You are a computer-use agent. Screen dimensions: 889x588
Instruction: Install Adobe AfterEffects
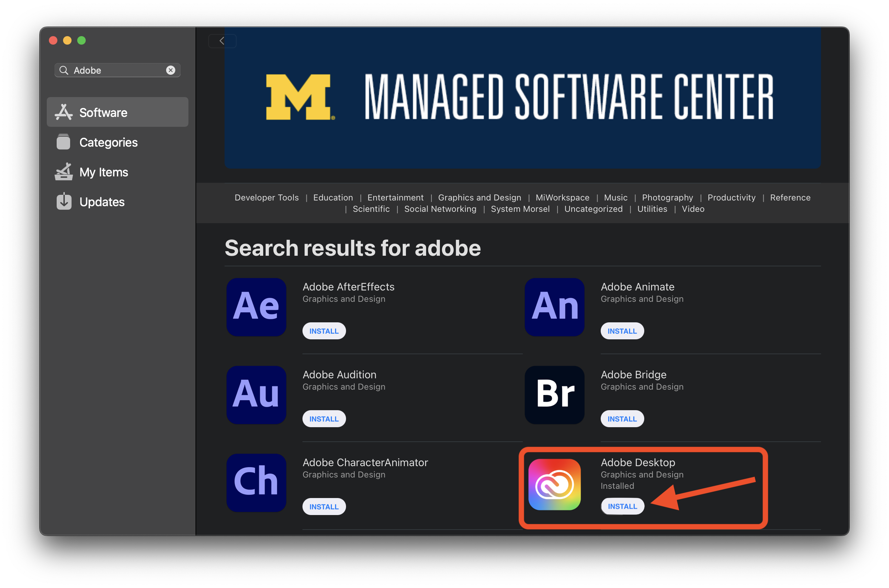(324, 331)
